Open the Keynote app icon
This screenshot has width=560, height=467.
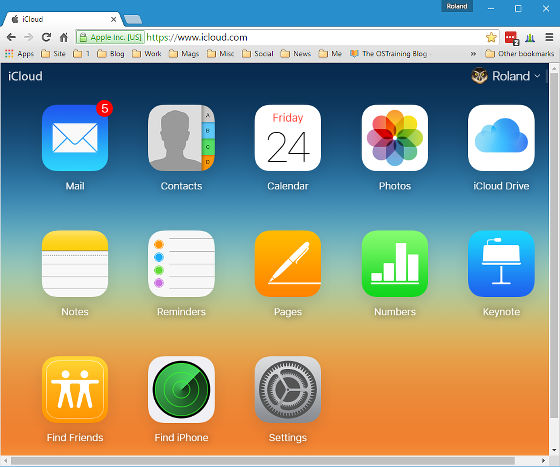pyautogui.click(x=501, y=263)
